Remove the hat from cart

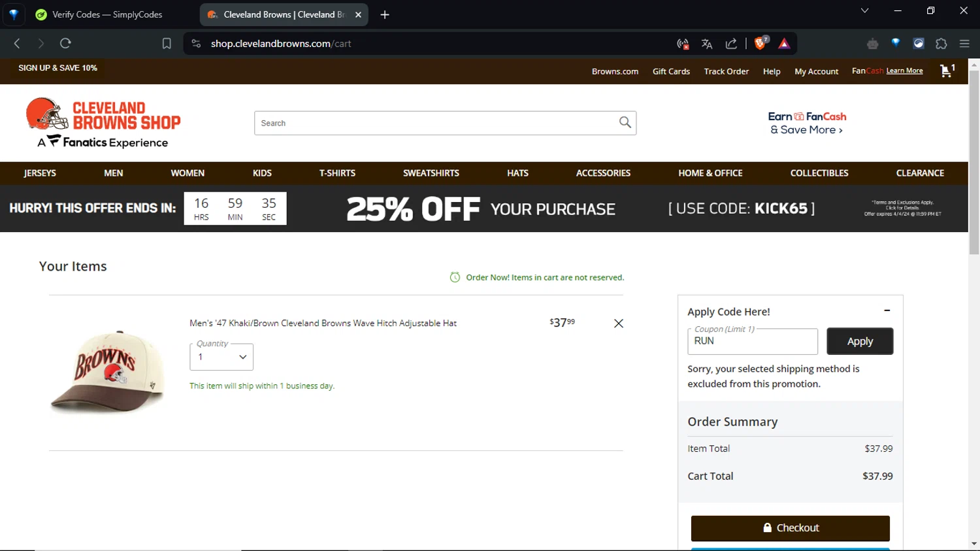click(x=618, y=324)
